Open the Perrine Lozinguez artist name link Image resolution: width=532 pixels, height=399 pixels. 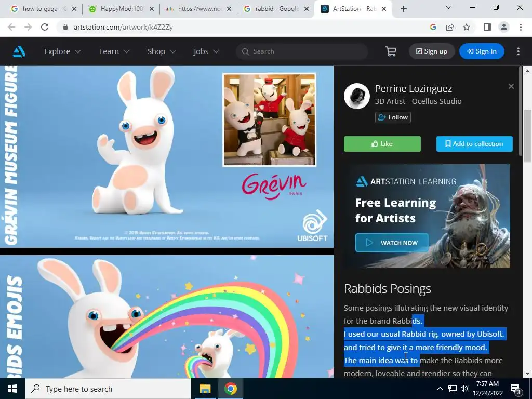tap(413, 88)
